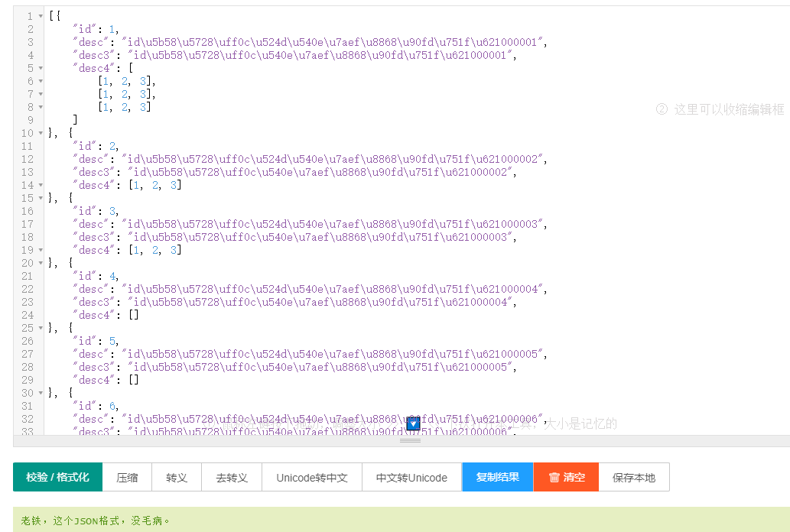The width and height of the screenshot is (790, 532).
Task: Click the 去转义 button
Action: [232, 477]
